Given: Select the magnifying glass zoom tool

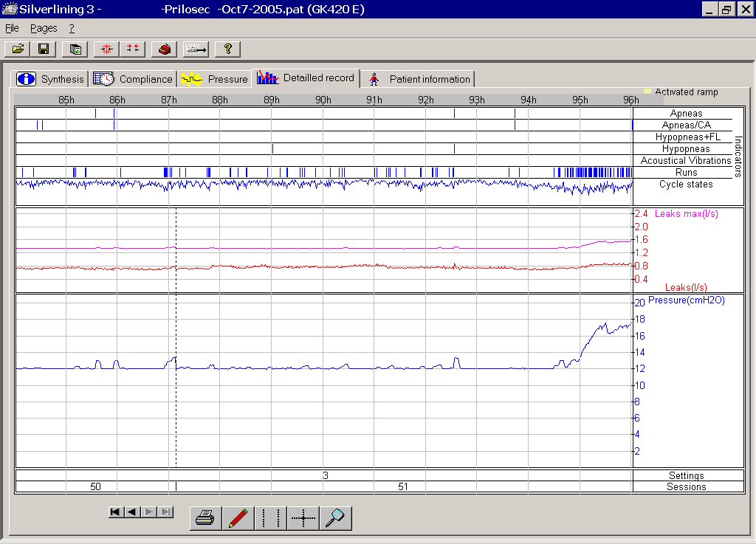Looking at the screenshot, I should (335, 518).
